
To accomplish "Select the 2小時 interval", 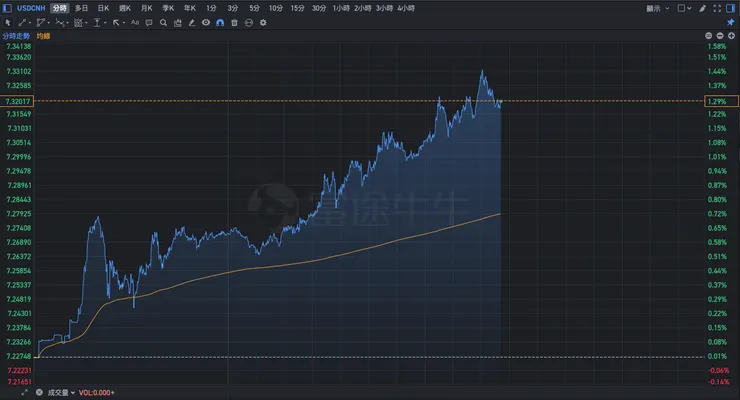I will 363,8.
